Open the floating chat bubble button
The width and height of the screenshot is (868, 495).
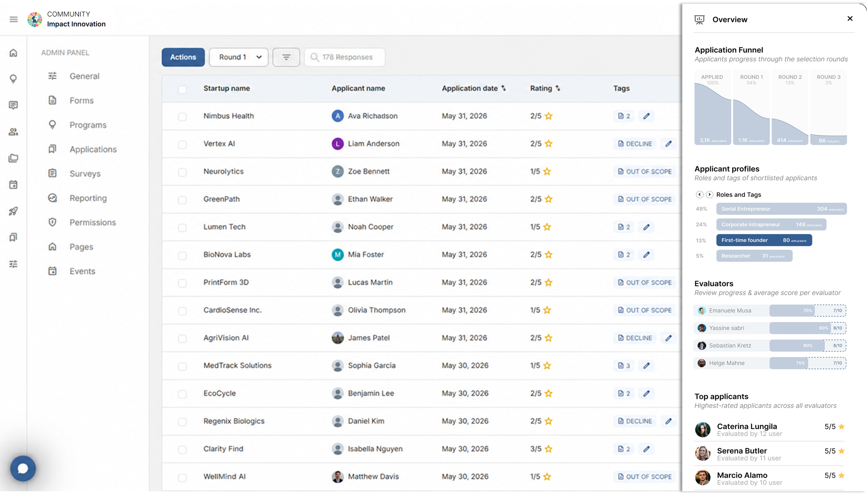[23, 468]
